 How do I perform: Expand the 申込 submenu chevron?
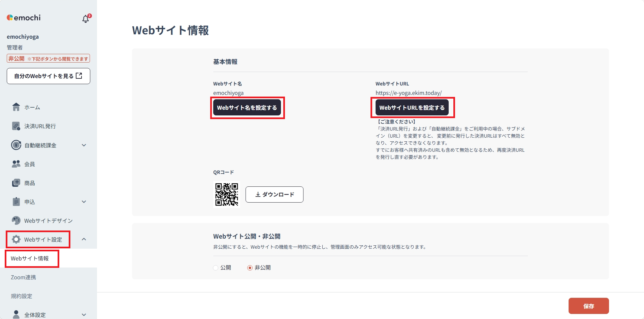pyautogui.click(x=84, y=202)
